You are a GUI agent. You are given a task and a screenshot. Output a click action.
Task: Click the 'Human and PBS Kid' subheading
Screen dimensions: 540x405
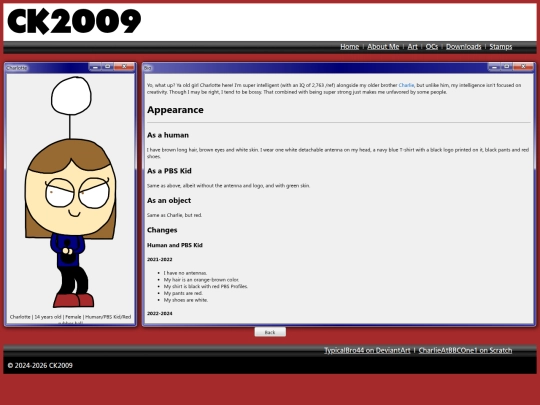tap(175, 245)
